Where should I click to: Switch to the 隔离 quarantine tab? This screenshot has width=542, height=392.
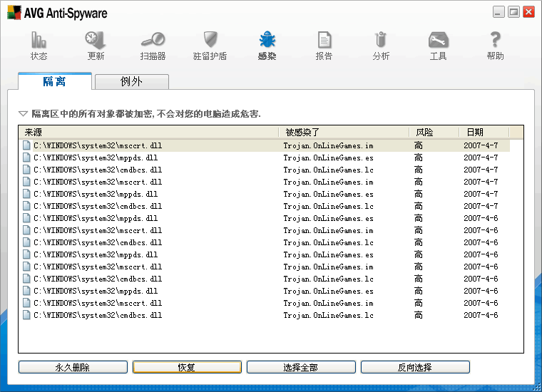click(55, 81)
